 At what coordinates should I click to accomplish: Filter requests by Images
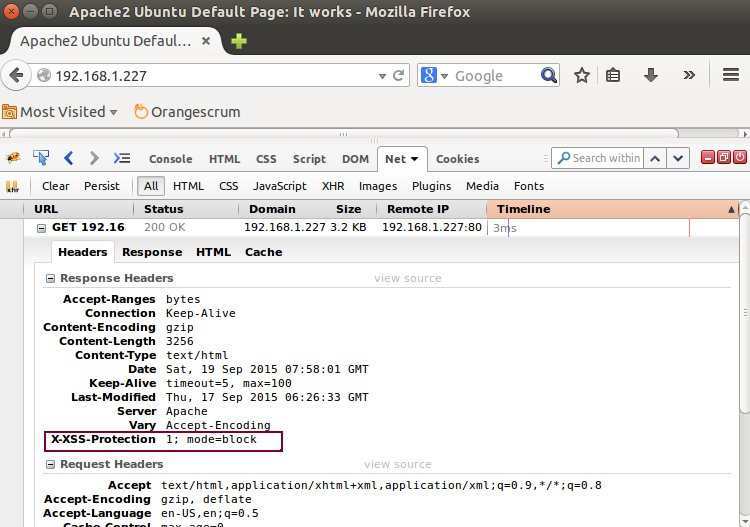(x=378, y=186)
